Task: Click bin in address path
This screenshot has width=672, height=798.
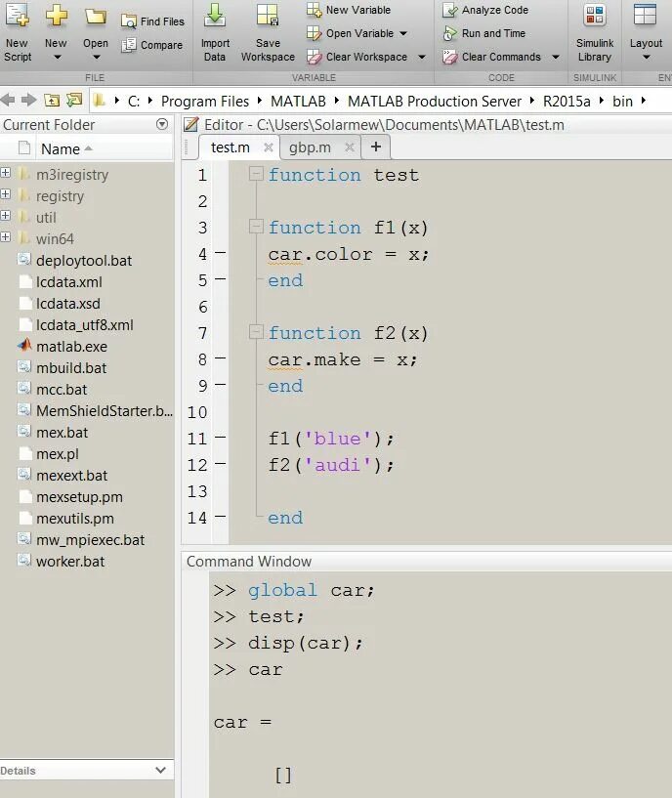Action: pyautogui.click(x=622, y=102)
